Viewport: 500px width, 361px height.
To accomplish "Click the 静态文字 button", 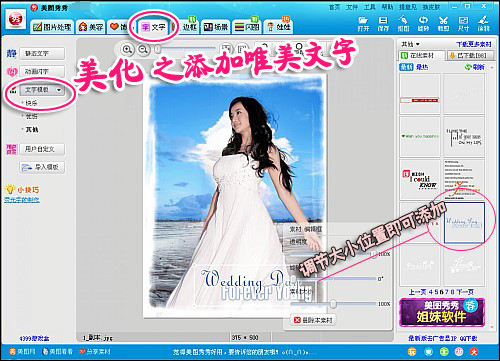I will pyautogui.click(x=42, y=53).
